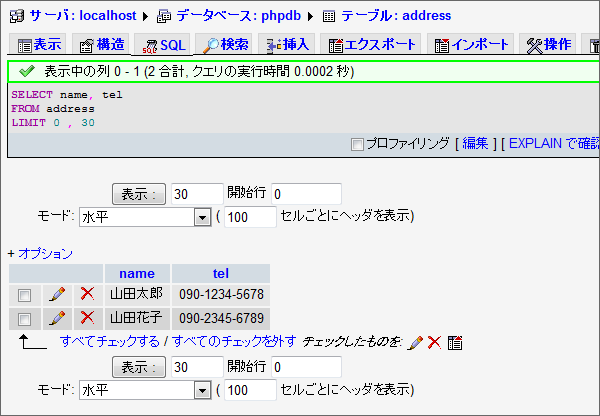The height and width of the screenshot is (416, 600).
Task: Click the cell 090-1234-5678
Action: pyautogui.click(x=221, y=294)
